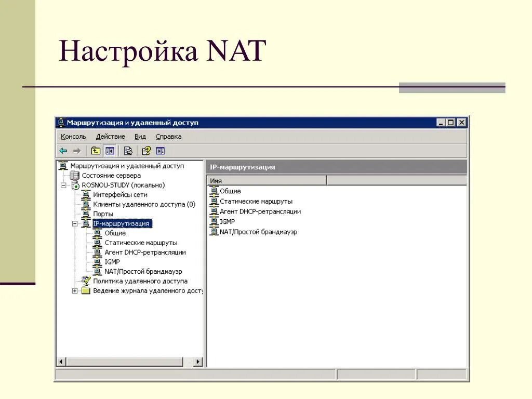
Task: Close the Маршрутизация и удаленный доступ window
Action: tap(462, 123)
